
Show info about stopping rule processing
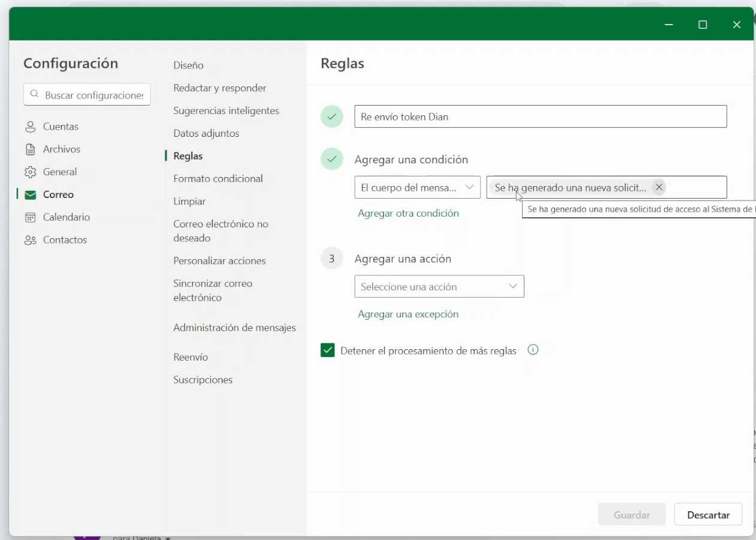click(x=533, y=350)
